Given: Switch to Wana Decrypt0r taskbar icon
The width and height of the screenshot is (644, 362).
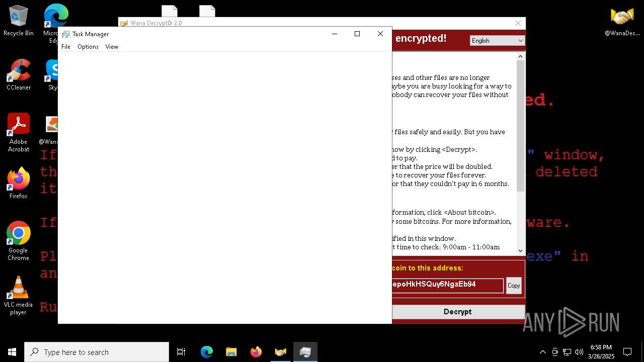Looking at the screenshot, I should [280, 352].
